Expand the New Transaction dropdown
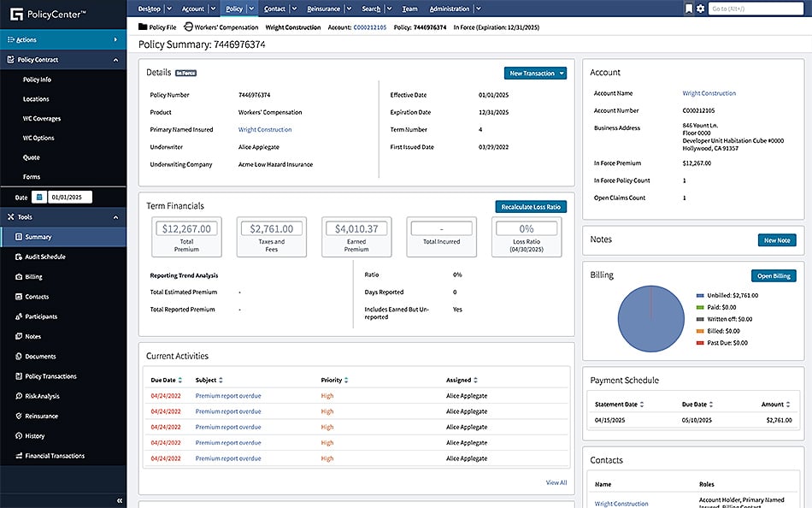 point(562,74)
